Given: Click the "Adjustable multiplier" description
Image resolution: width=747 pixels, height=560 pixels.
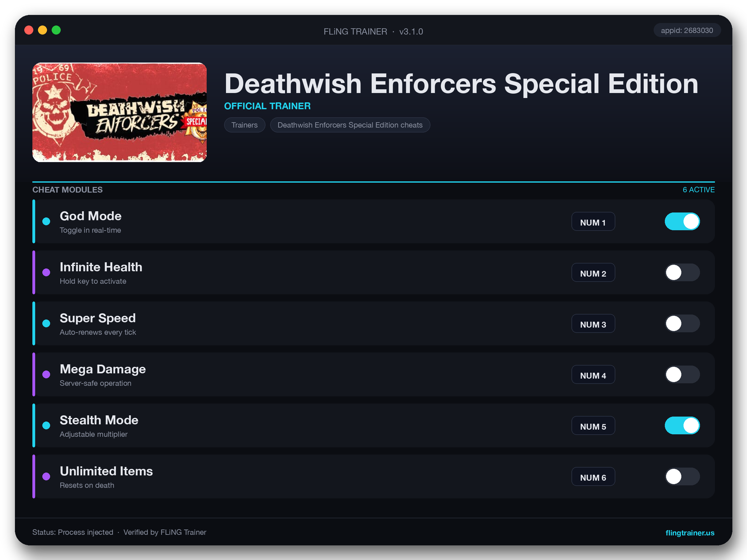Looking at the screenshot, I should (94, 434).
